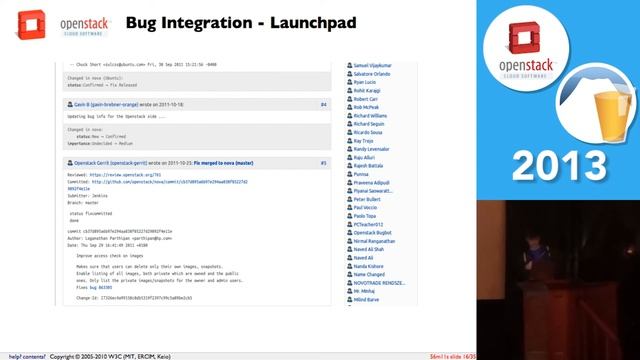This screenshot has height=360, width=640.
Task: Click person icon beside Punna
Action: (350, 174)
